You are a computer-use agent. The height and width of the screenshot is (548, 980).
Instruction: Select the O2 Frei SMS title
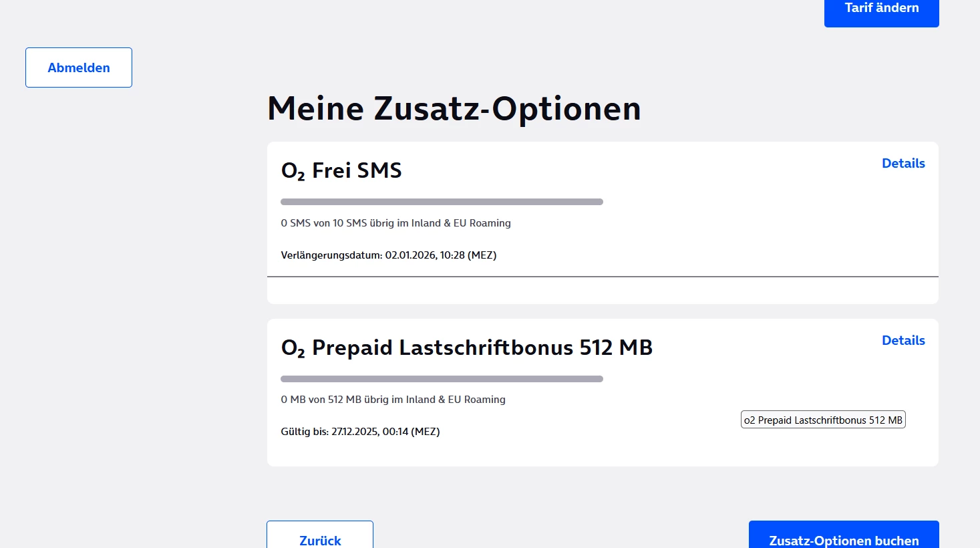pyautogui.click(x=341, y=171)
